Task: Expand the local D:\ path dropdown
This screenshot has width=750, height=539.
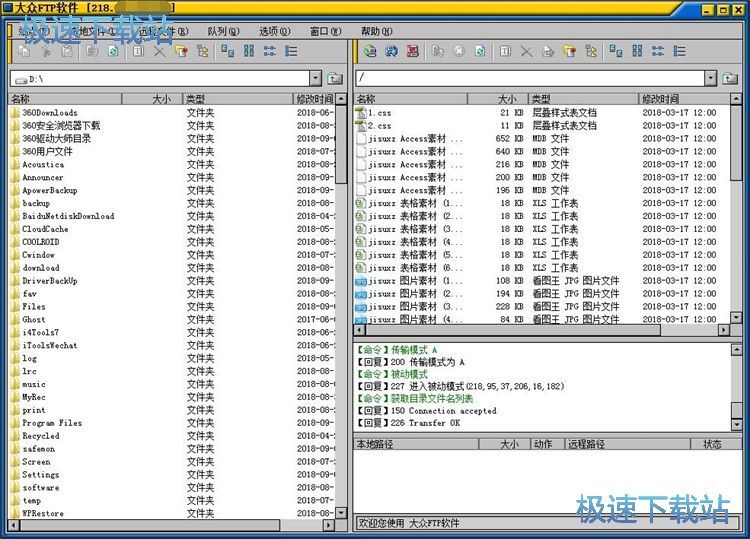Action: pyautogui.click(x=315, y=78)
